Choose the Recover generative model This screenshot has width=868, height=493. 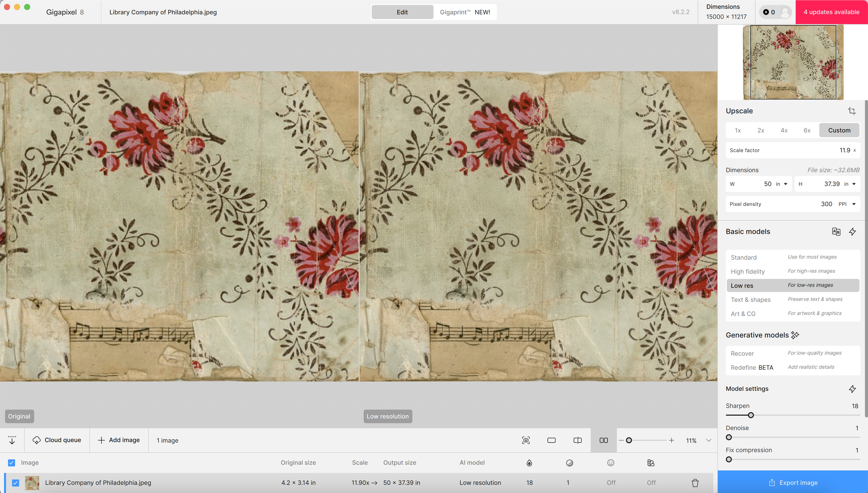[793, 353]
